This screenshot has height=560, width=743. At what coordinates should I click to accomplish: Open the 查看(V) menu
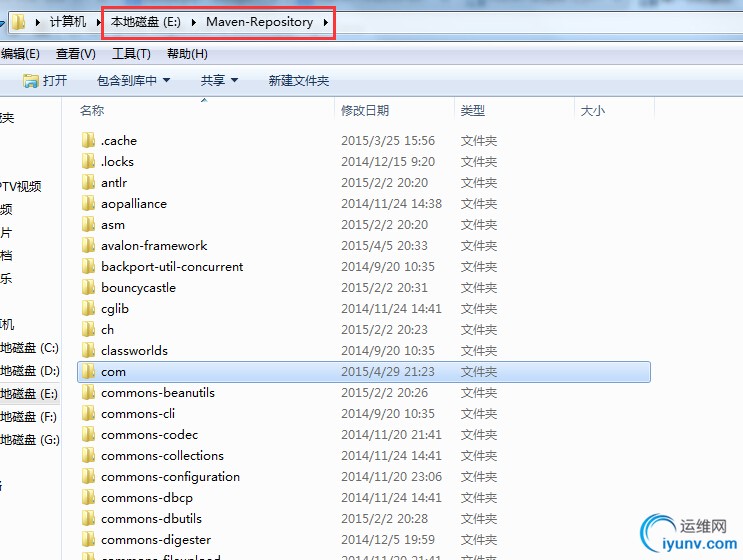click(x=76, y=54)
